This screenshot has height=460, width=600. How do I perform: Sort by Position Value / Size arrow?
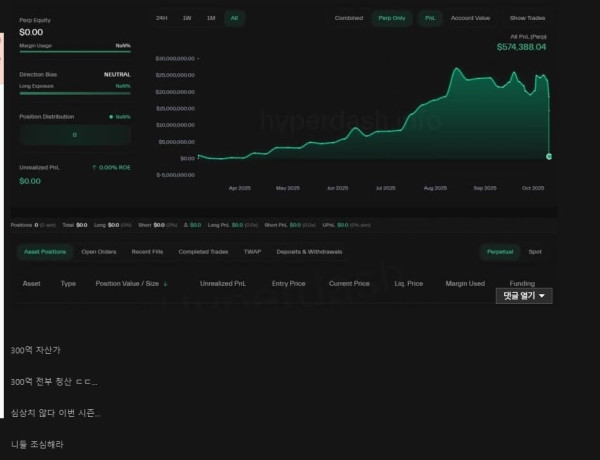[165, 284]
